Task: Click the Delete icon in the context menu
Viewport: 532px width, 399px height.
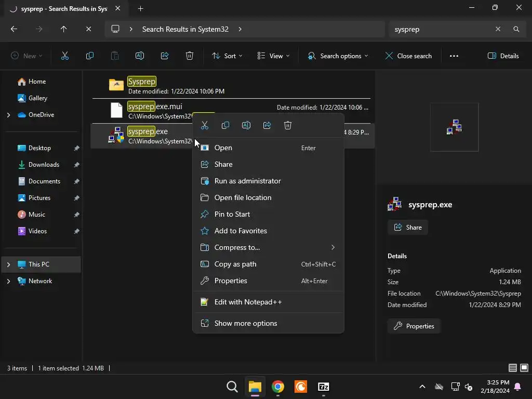Action: (x=288, y=126)
